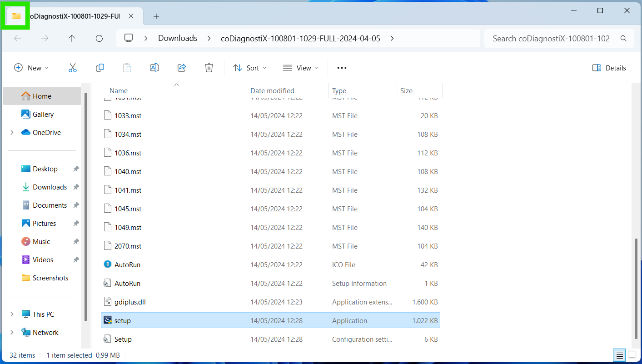Click the Copy icon in toolbar

[x=100, y=68]
